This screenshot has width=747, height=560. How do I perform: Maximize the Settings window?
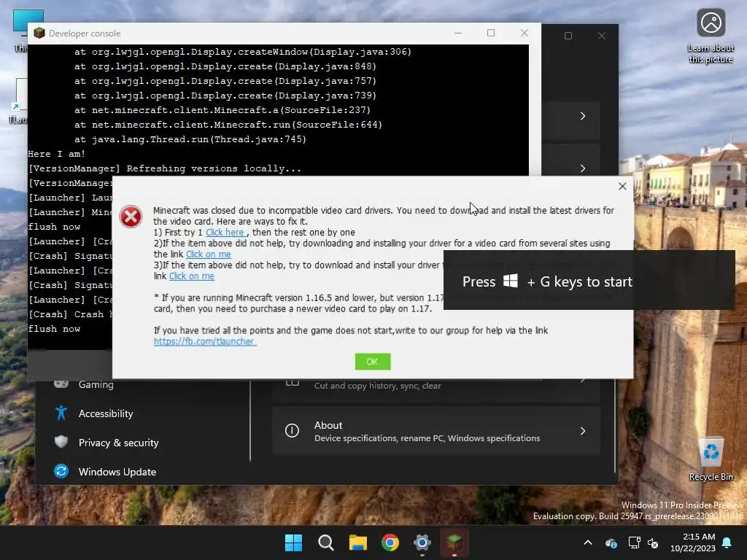568,36
